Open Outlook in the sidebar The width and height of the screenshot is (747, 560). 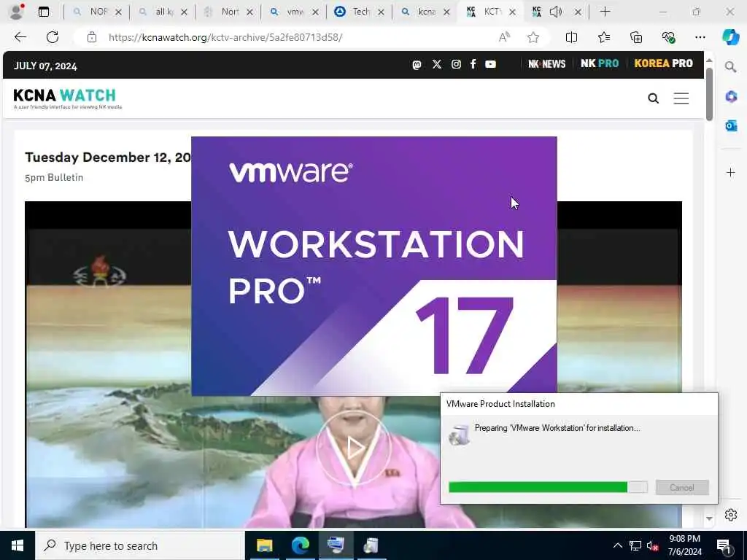click(731, 125)
